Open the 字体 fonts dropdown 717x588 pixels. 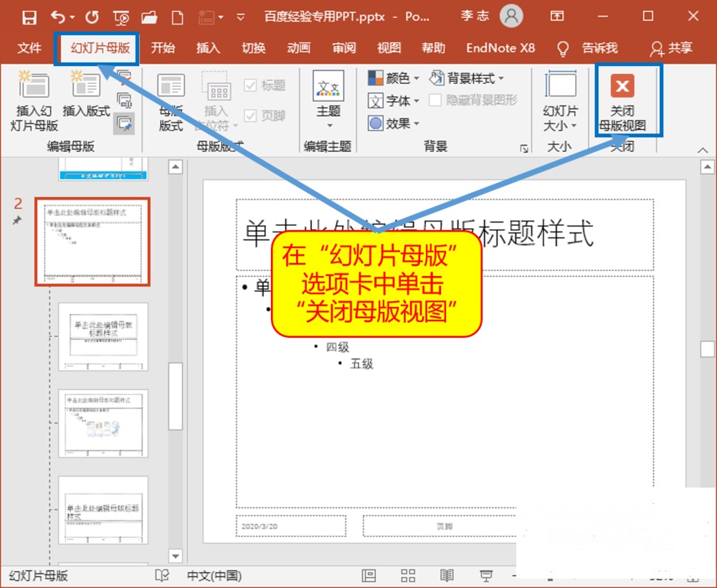[394, 100]
